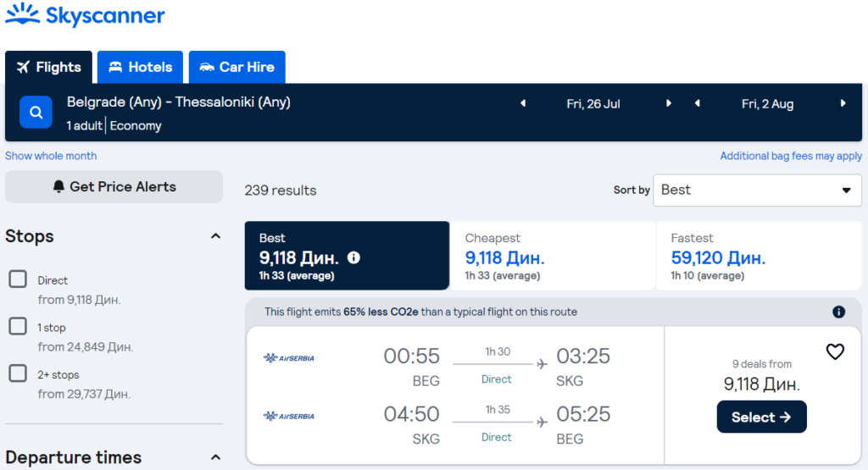Screen dimensions: 868x470
Task: Open the CO2 emissions info icon
Action: [x=838, y=312]
